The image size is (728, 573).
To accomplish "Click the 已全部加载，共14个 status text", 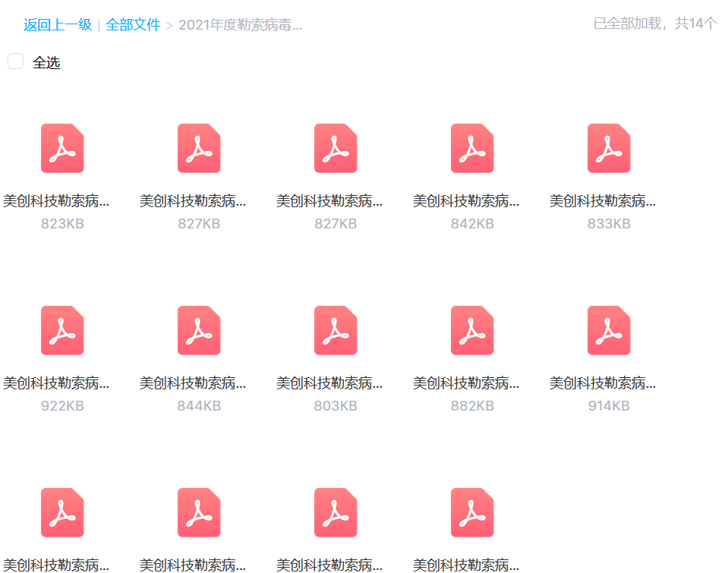I will click(x=655, y=24).
